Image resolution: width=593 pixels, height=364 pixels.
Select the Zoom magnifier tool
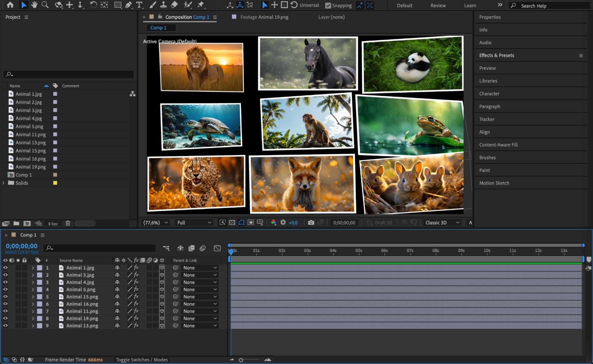click(x=45, y=5)
